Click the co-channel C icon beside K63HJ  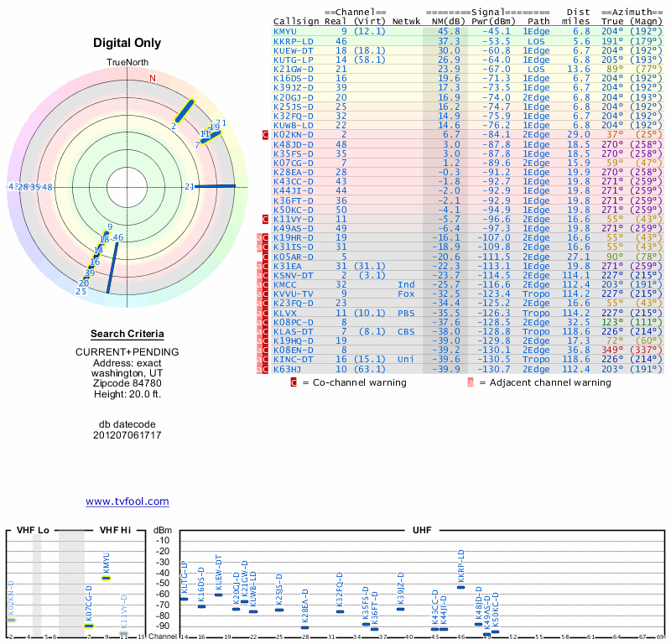click(265, 368)
